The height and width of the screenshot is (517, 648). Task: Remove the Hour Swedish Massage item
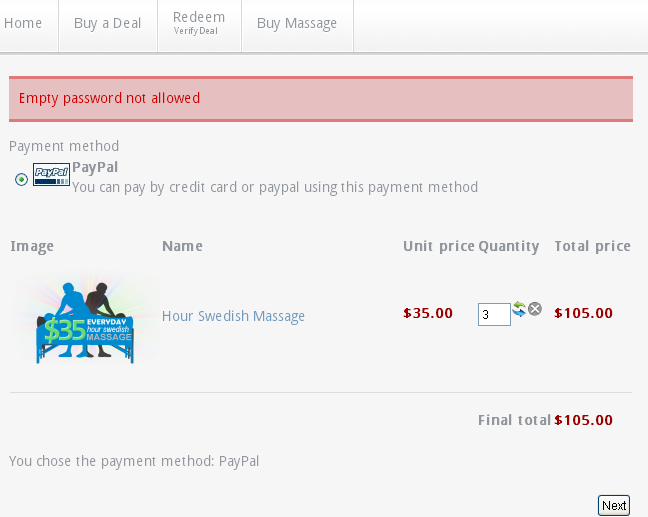[535, 309]
